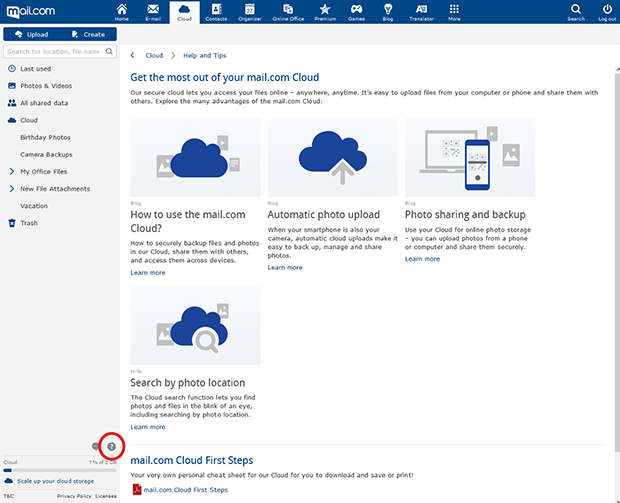This screenshot has width=620, height=503.
Task: Select the Cloud root folder in sidebar
Action: click(x=29, y=120)
